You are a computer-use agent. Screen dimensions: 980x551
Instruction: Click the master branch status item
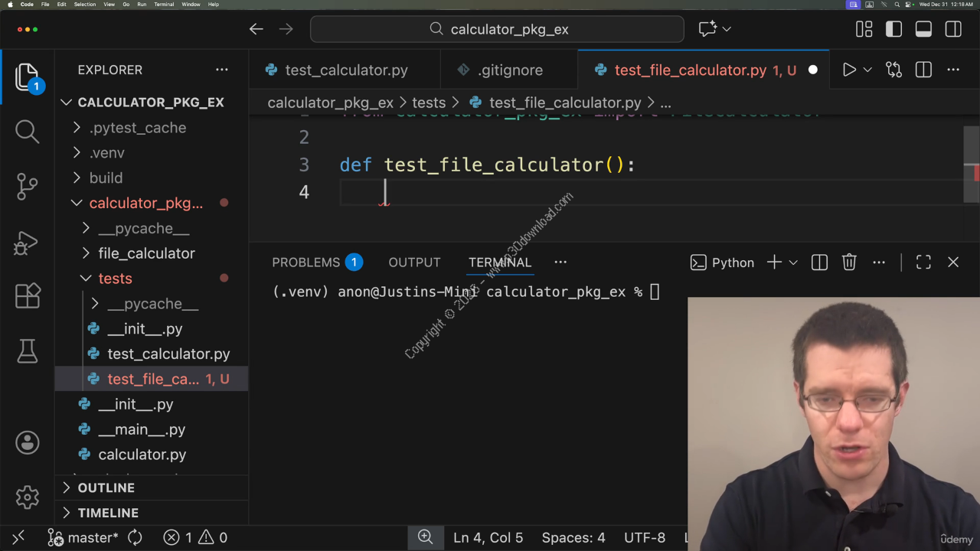84,538
